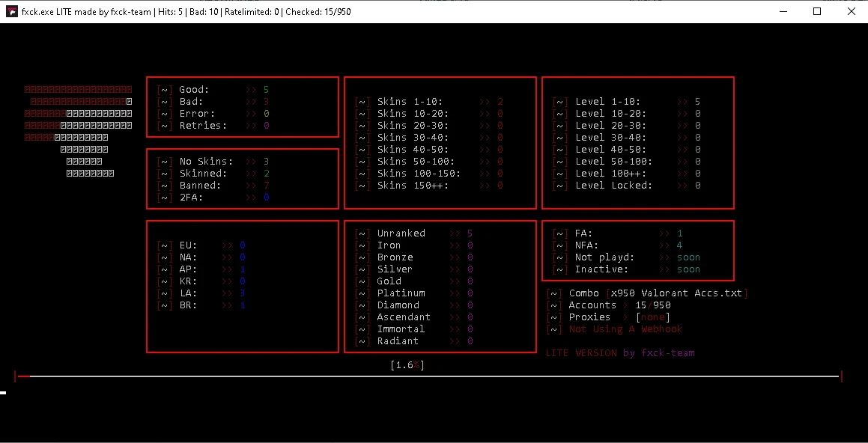Click the 'Skins 150++:' row
Screen dimensions: 868x443
[430, 186]
